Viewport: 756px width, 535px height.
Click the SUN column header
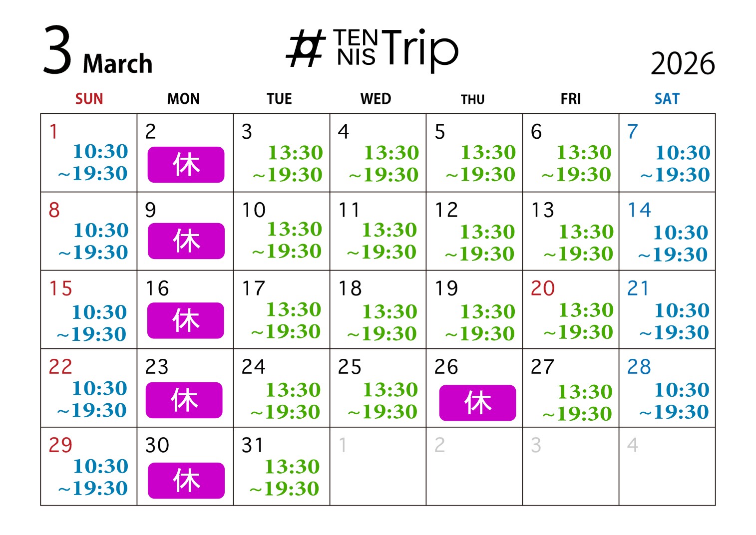[89, 99]
